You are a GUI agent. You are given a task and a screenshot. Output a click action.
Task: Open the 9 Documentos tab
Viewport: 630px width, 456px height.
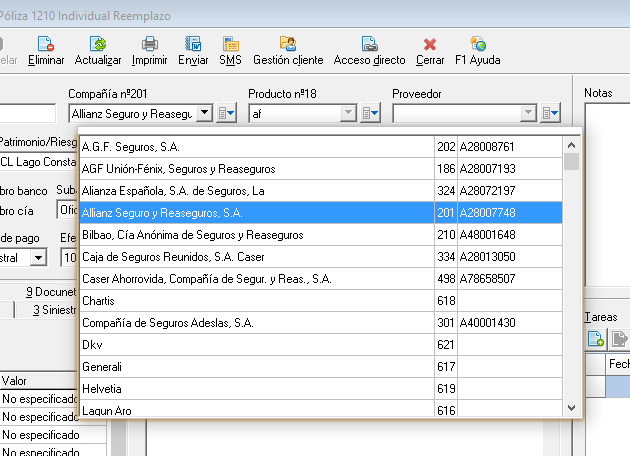pyautogui.click(x=51, y=292)
